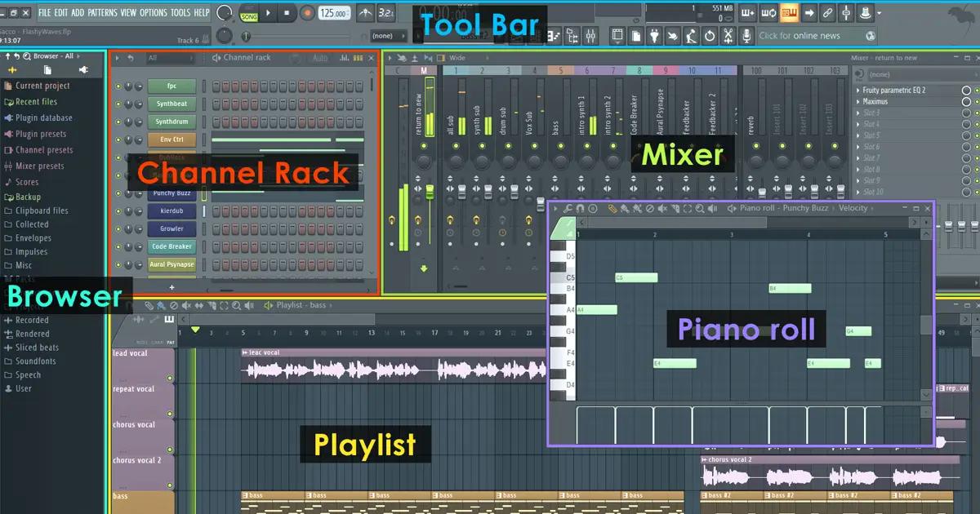Click the microphone recording icon

coord(746,35)
